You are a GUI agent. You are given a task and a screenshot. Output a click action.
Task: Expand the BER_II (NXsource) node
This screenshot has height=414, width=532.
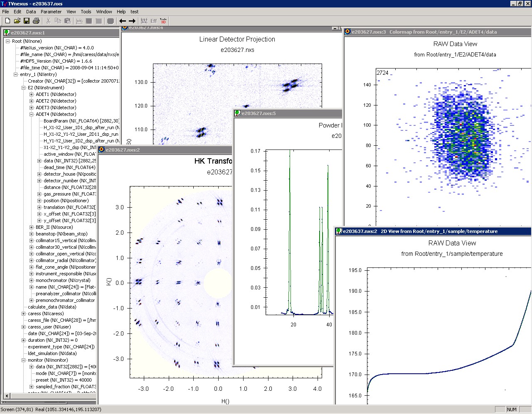[x=32, y=228]
